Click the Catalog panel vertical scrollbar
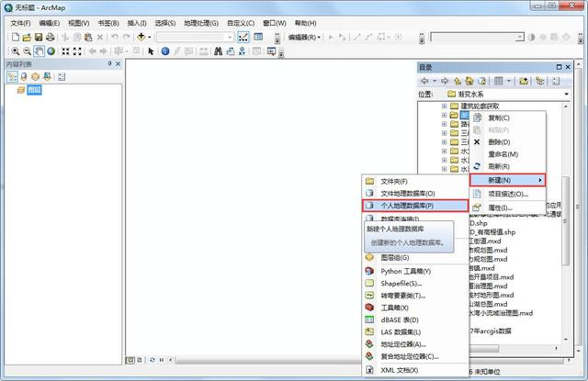 565,221
